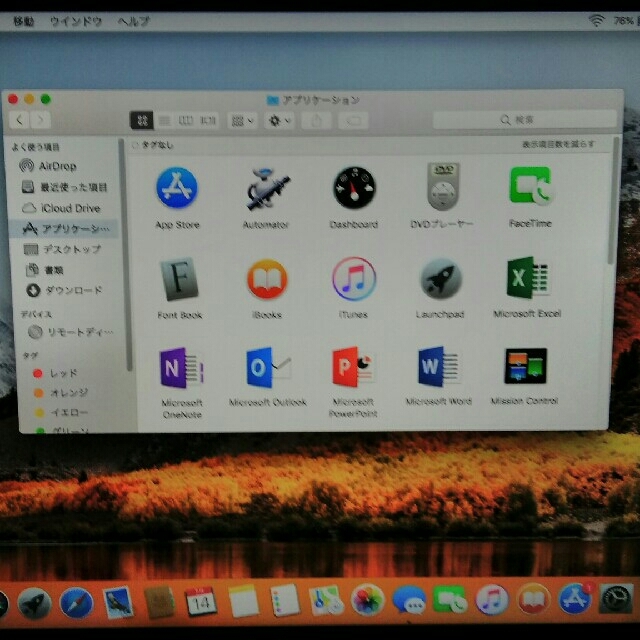Click the イエロー yellow tag
The width and height of the screenshot is (640, 640).
coord(63,412)
